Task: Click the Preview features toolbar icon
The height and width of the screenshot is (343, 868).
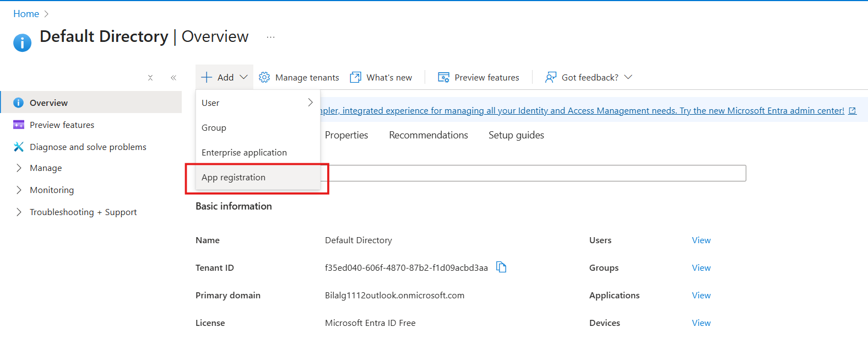Action: [x=443, y=77]
